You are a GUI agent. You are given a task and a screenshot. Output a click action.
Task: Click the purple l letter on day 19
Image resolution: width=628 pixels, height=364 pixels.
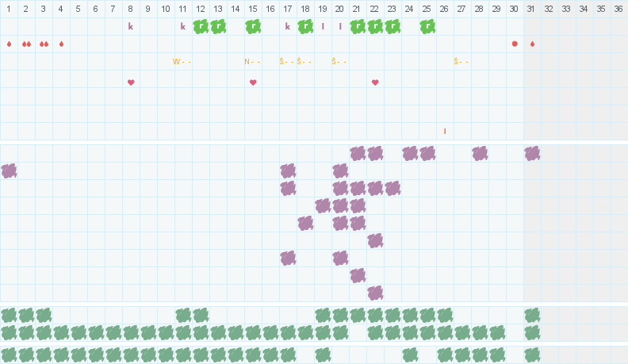tap(323, 26)
